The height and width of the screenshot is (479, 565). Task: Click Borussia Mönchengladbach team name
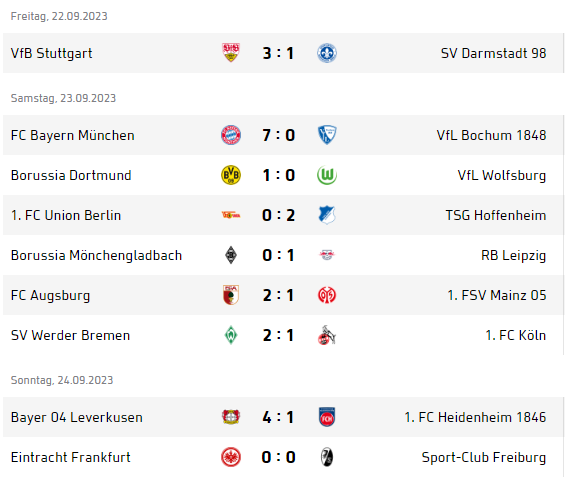click(96, 256)
